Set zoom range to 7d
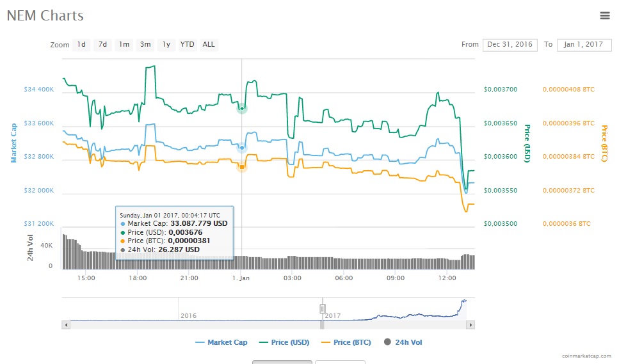Viewport: 619px width, 364px height. coord(102,45)
